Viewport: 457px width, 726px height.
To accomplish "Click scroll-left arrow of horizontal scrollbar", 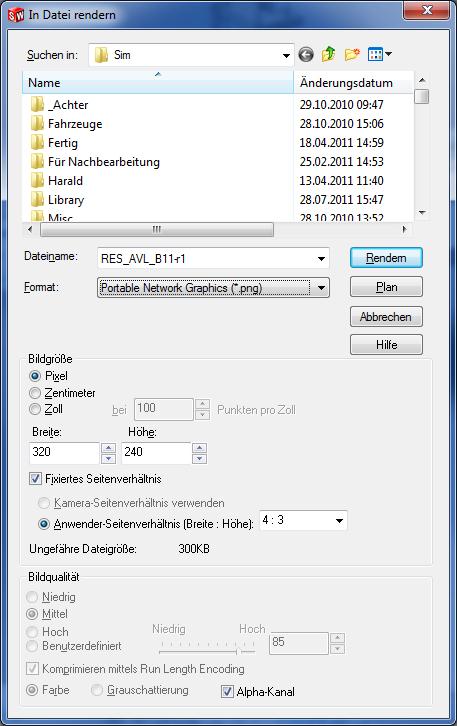I will tap(30, 229).
